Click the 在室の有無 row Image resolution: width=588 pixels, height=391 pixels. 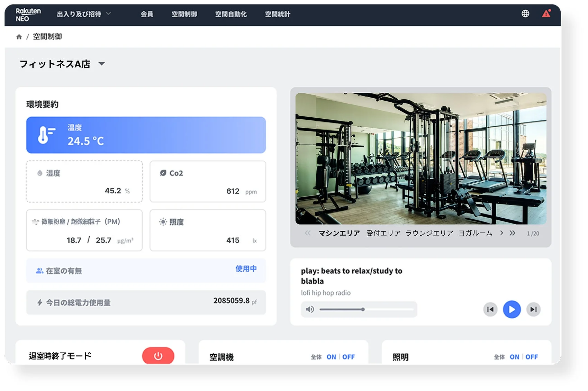[x=146, y=271]
